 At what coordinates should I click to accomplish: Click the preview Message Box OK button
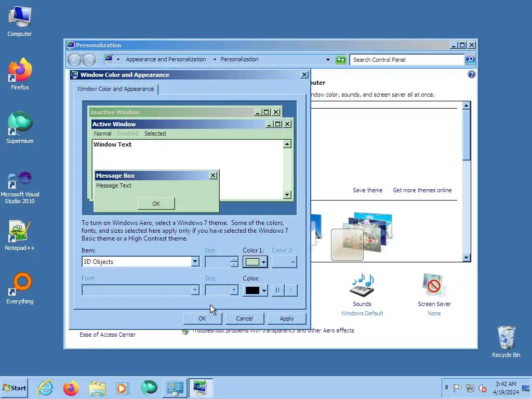156,204
